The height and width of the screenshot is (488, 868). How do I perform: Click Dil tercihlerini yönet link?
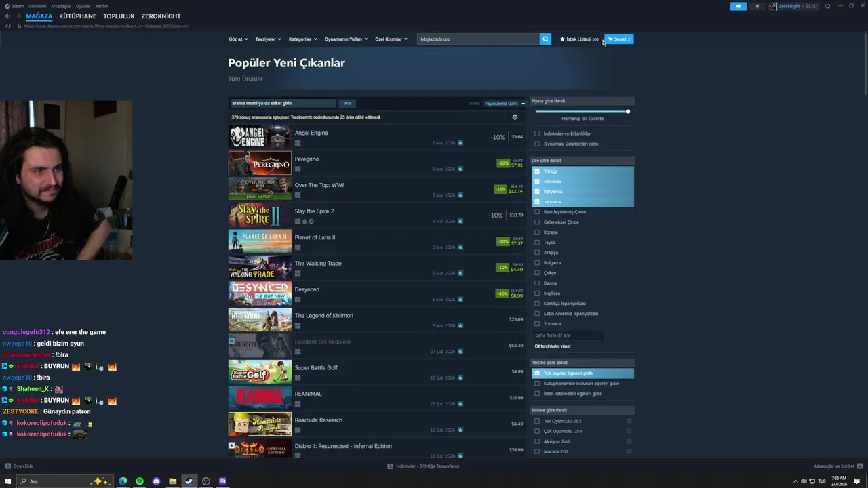coord(553,346)
